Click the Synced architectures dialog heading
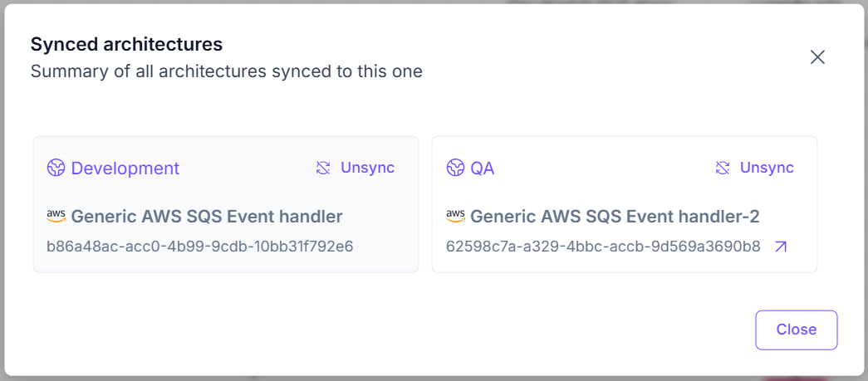868x381 pixels. 126,44
